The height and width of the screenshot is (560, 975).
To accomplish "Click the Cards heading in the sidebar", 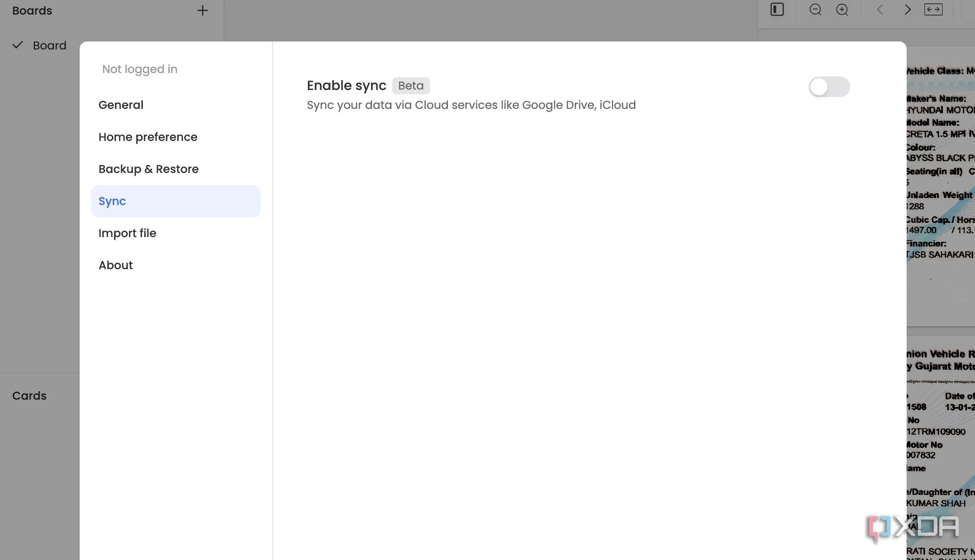I will (x=29, y=396).
